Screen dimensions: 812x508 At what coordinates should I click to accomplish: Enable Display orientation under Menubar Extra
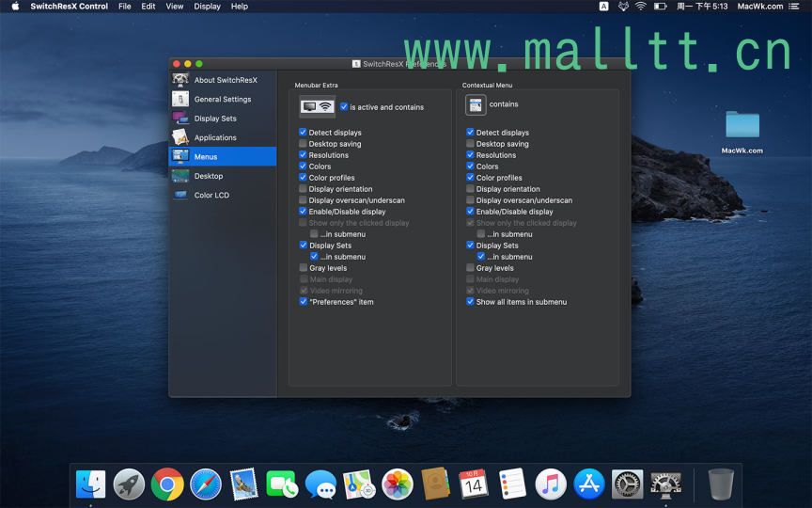point(303,189)
